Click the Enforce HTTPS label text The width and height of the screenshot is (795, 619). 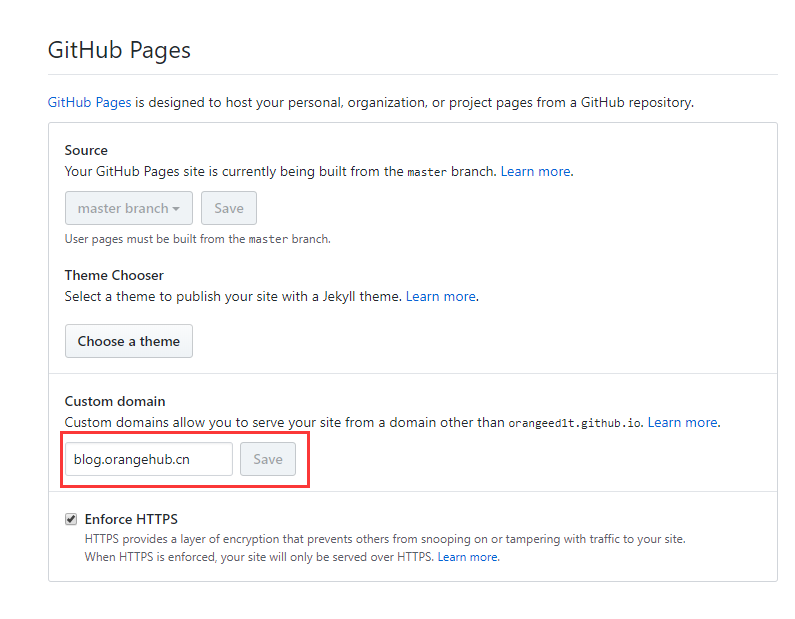pyautogui.click(x=131, y=519)
